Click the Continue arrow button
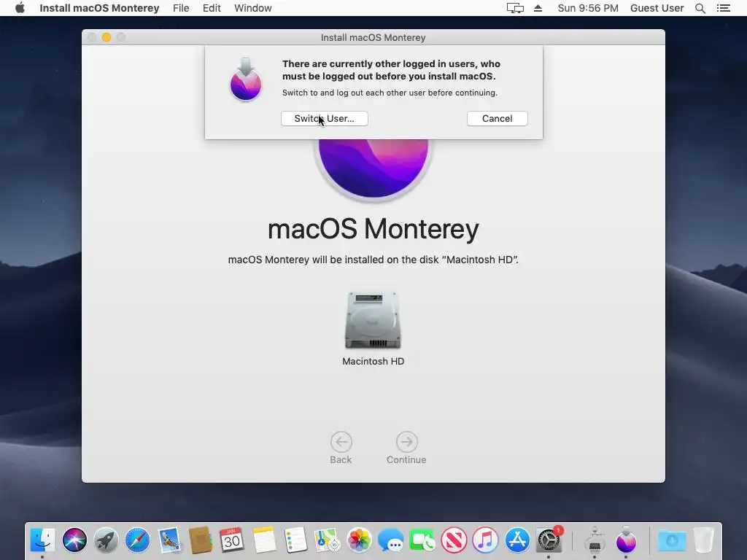The width and height of the screenshot is (747, 560). coord(406,448)
